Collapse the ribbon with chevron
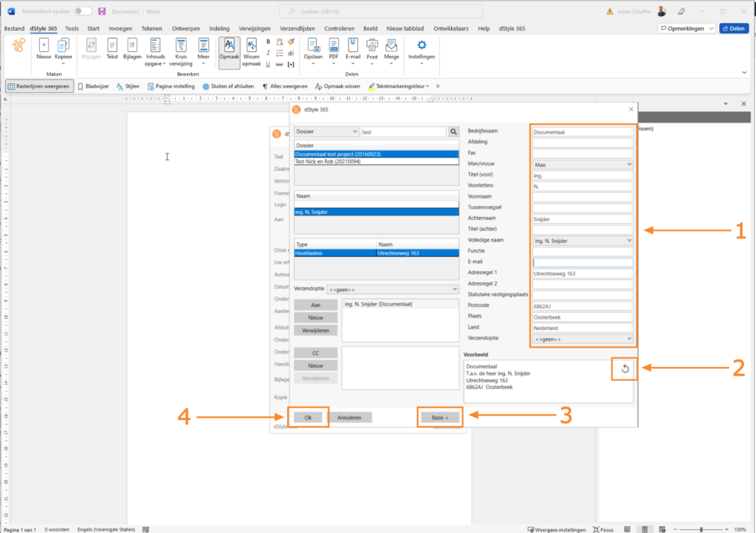Viewport: 756px width, 533px height. 744,73
